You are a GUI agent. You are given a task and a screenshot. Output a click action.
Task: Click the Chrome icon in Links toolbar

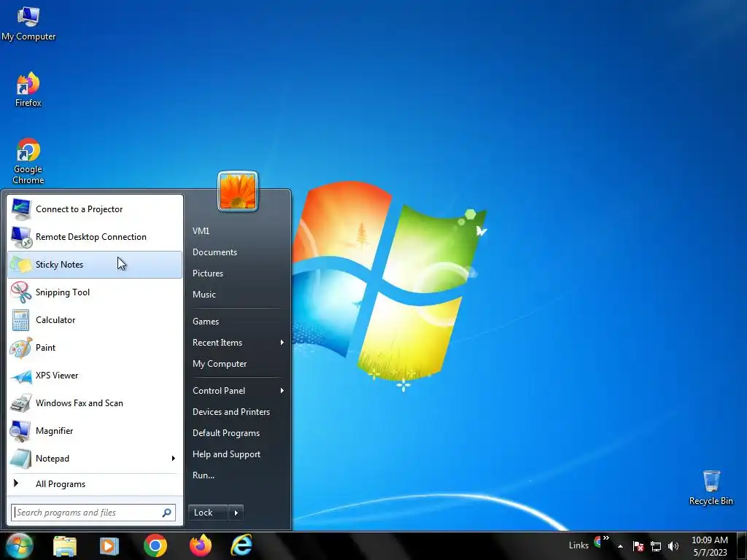pyautogui.click(x=597, y=542)
